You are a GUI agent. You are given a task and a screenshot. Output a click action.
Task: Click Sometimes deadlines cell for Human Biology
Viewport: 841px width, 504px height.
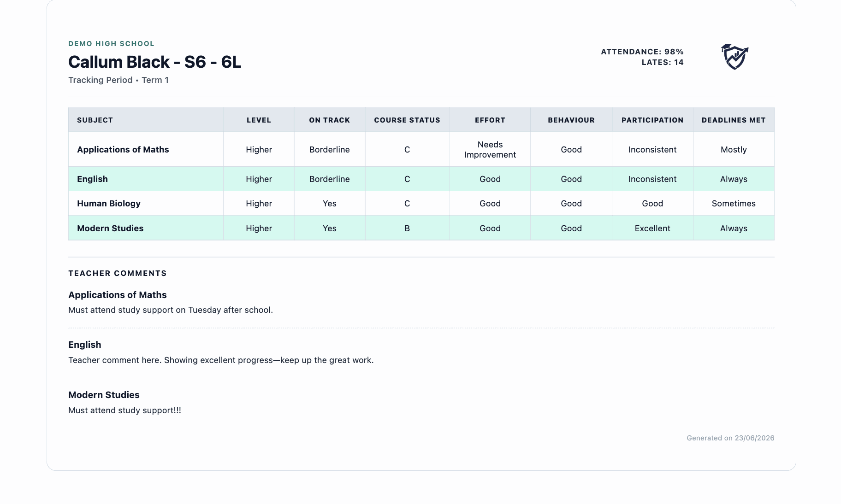[734, 204]
